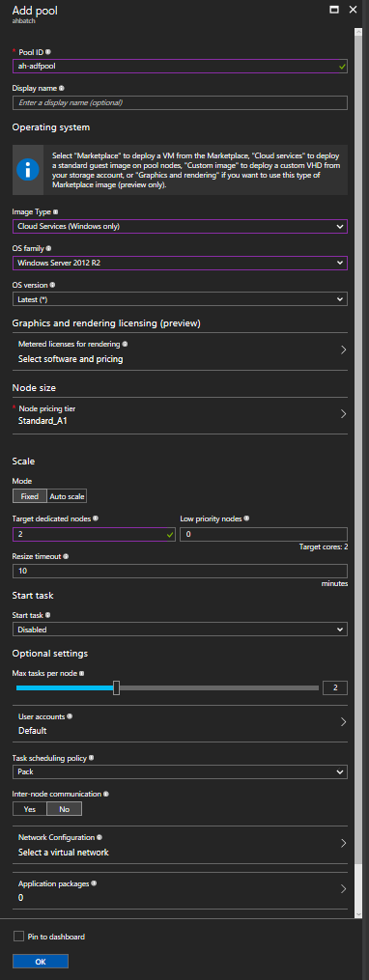Click info icon next to Metered licenses for rendering
The width and height of the screenshot is (369, 980).
click(125, 345)
